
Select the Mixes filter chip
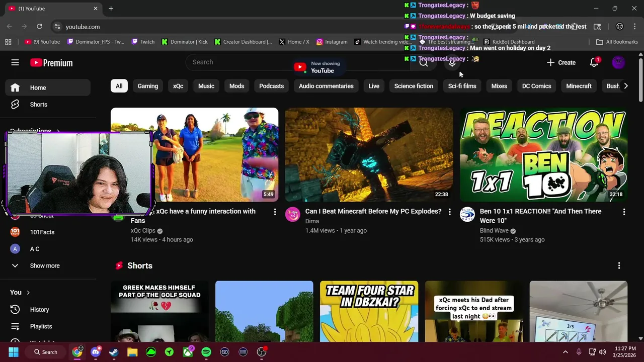point(499,86)
